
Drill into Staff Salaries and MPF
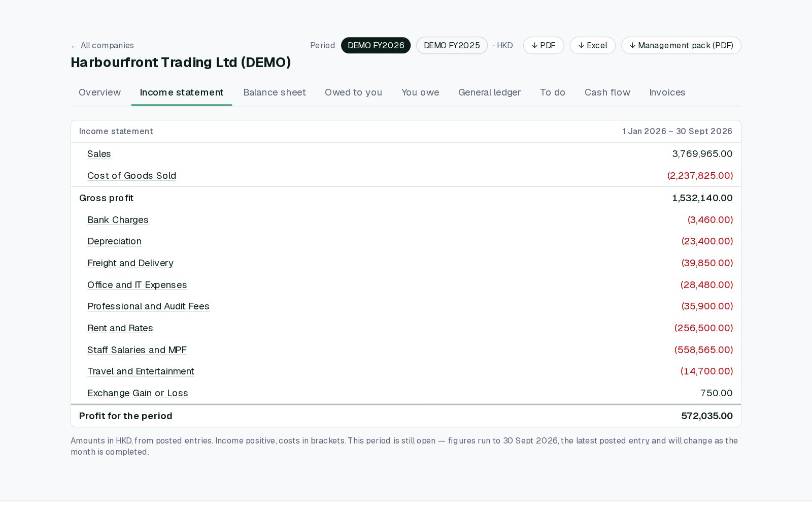137,350
